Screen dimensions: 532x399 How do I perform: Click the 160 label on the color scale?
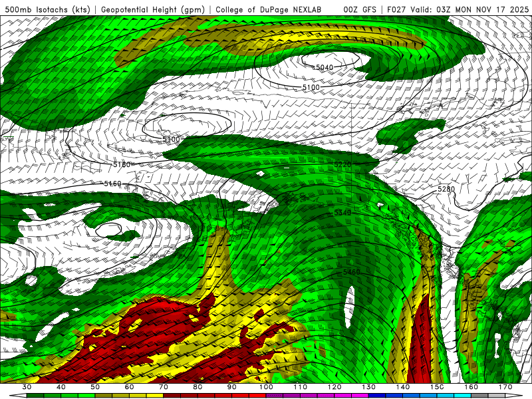click(x=471, y=387)
